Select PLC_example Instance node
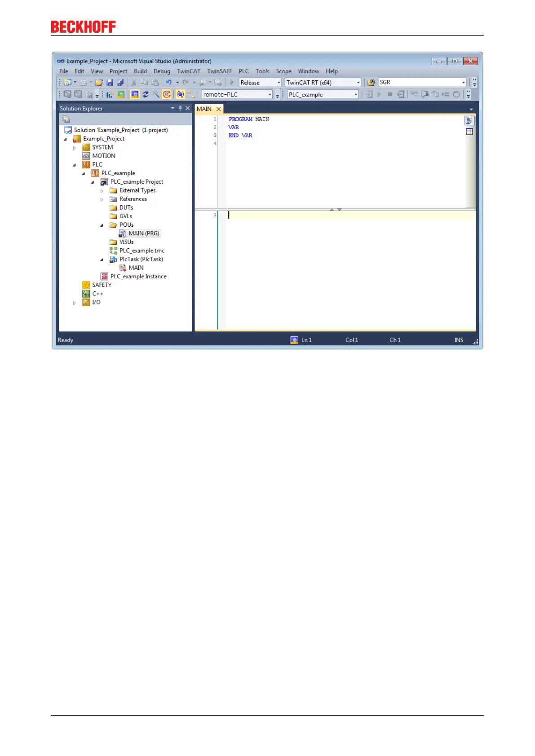The width and height of the screenshot is (535, 756). [138, 277]
